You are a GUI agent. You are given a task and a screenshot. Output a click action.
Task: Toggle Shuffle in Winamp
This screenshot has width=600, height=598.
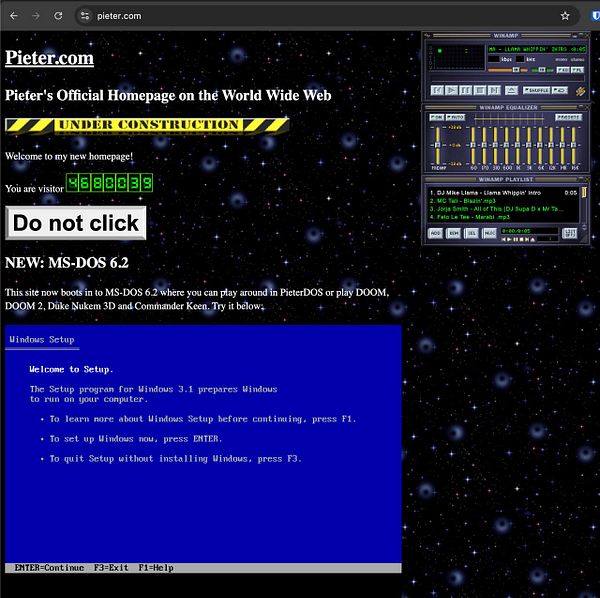click(x=536, y=90)
